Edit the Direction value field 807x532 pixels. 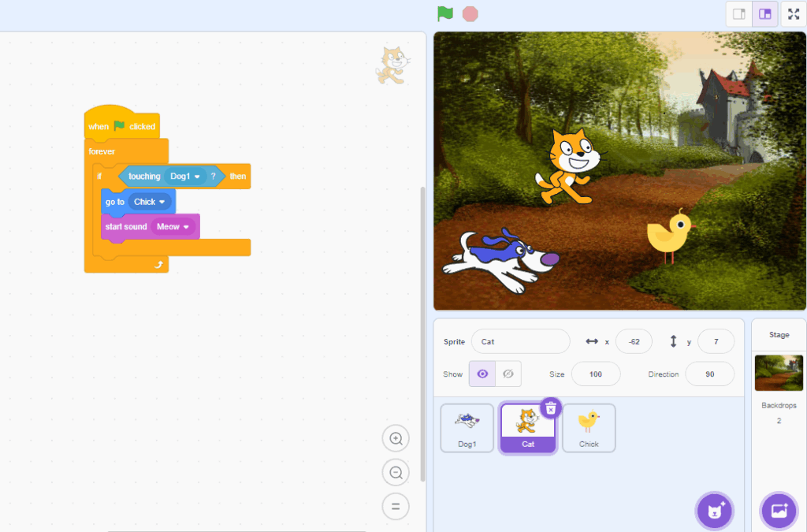pyautogui.click(x=710, y=374)
